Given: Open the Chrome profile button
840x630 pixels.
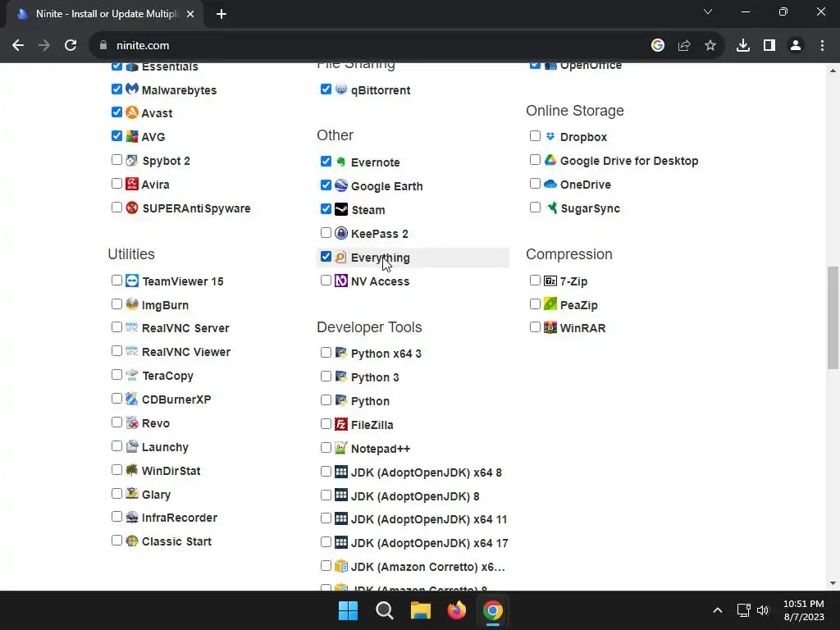Looking at the screenshot, I should coord(796,46).
